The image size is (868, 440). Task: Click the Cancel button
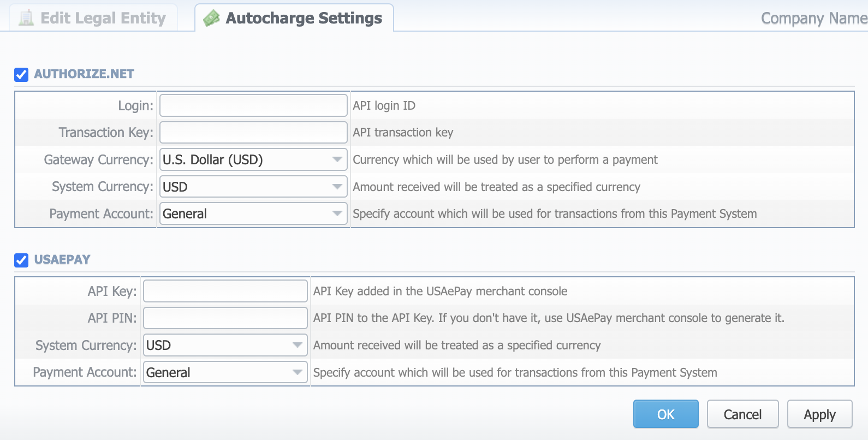click(742, 414)
